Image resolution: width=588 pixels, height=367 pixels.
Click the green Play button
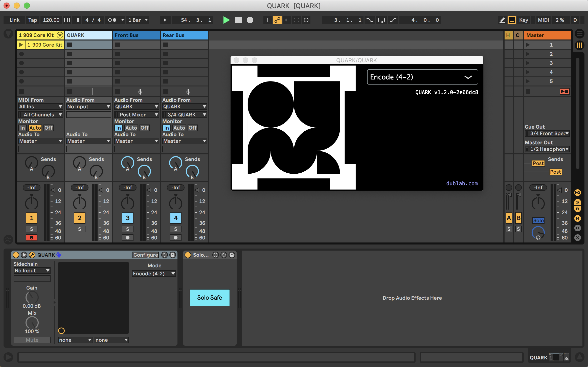(x=226, y=20)
